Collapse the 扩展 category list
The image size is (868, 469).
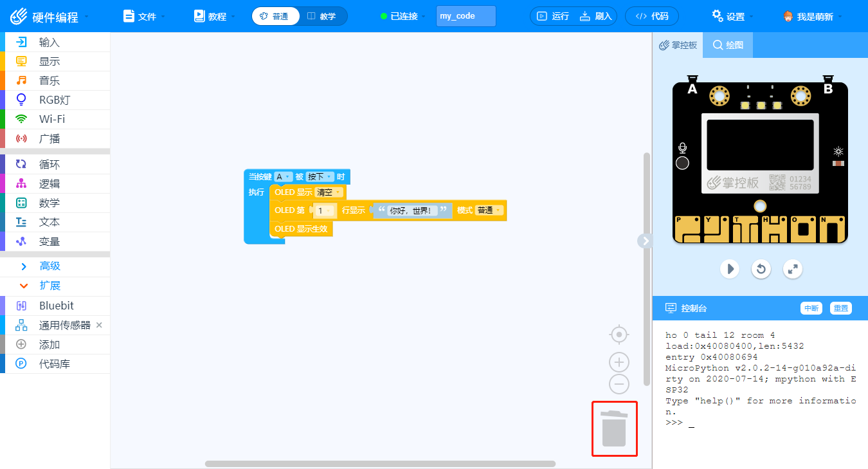click(55, 286)
